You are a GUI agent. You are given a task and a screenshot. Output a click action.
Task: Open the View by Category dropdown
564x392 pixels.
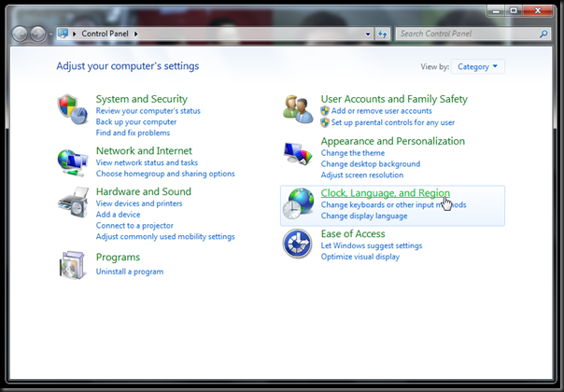tap(477, 66)
